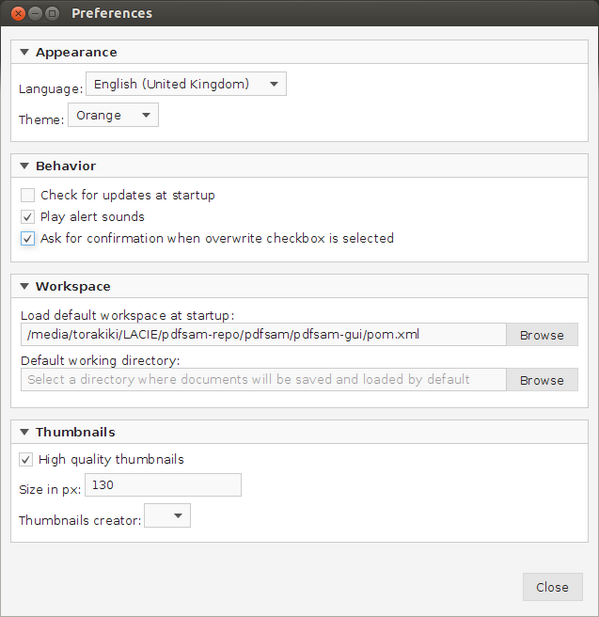The height and width of the screenshot is (617, 599).
Task: Click the Appearance section title
Action: 76,52
